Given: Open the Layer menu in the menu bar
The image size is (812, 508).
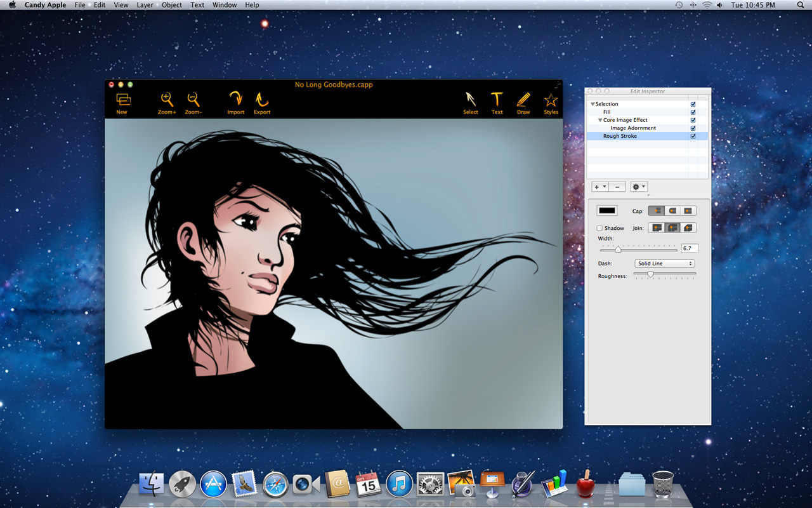Looking at the screenshot, I should coord(145,4).
